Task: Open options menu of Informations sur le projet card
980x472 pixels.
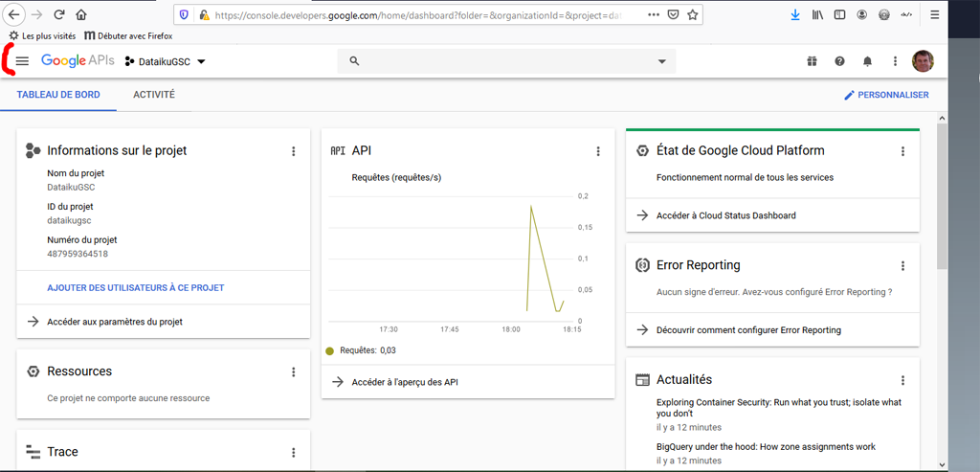Action: pos(293,150)
